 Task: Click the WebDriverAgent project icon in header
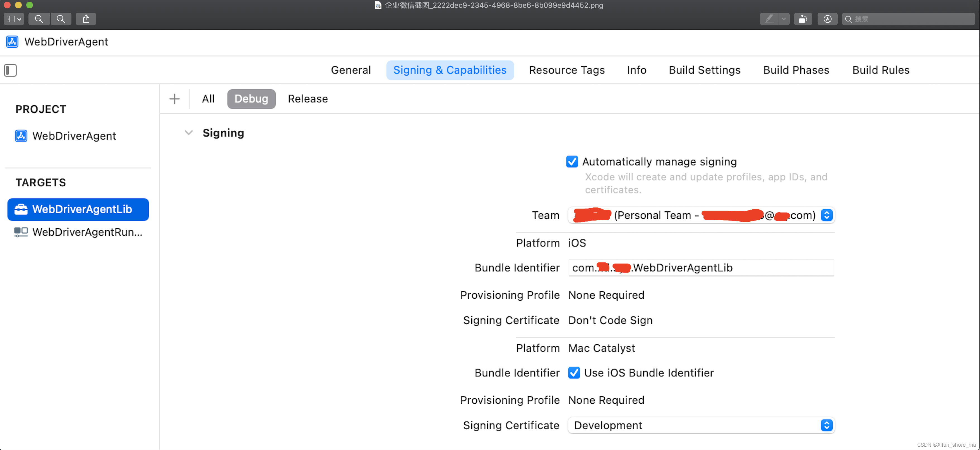point(12,42)
